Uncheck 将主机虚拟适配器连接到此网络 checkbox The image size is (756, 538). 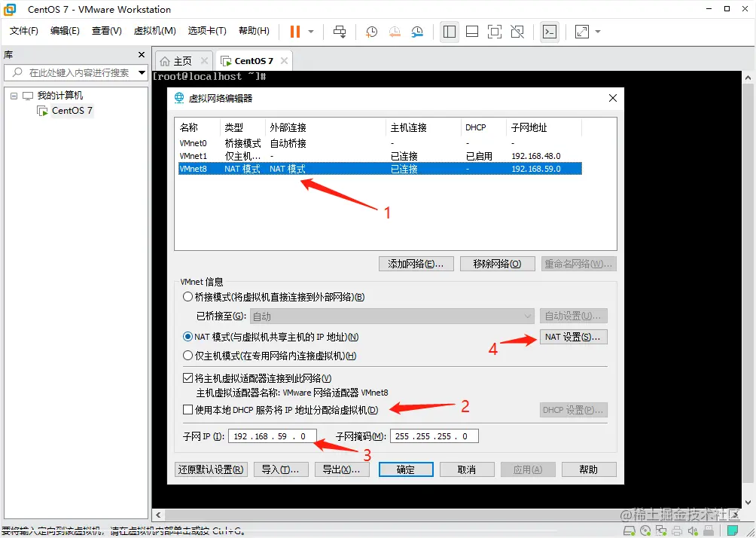click(x=188, y=378)
